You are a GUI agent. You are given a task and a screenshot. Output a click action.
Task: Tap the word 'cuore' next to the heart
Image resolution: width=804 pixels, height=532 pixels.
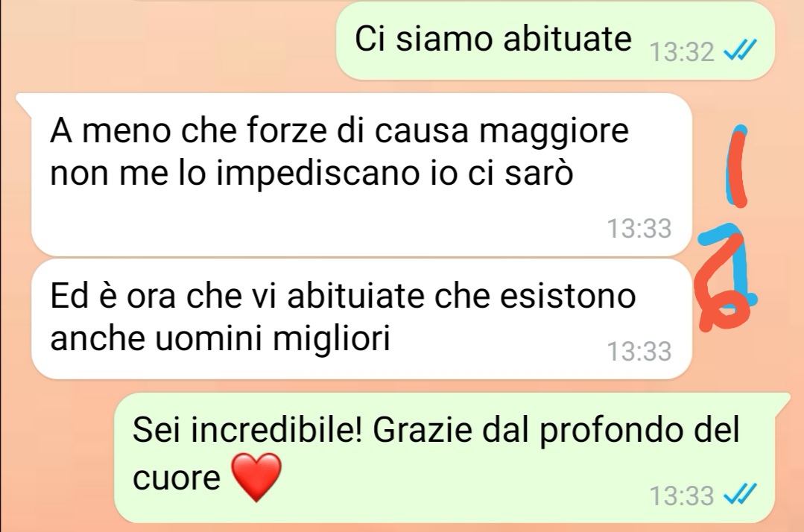177,478
